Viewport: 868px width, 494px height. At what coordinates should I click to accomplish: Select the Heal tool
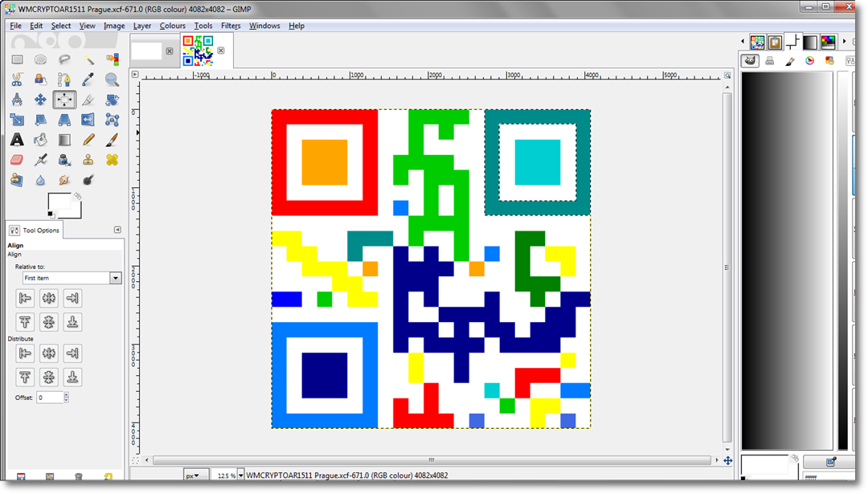(x=112, y=160)
